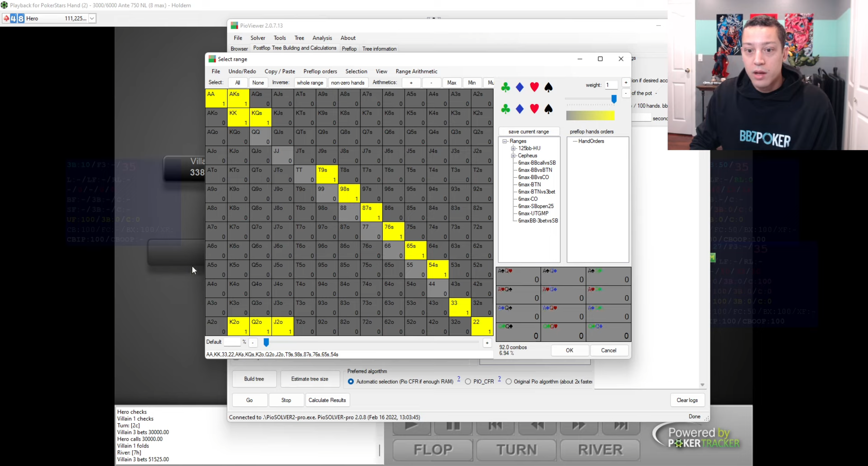Image resolution: width=868 pixels, height=466 pixels.
Task: Toggle the T9s cell in the range grid
Action: [x=327, y=174]
